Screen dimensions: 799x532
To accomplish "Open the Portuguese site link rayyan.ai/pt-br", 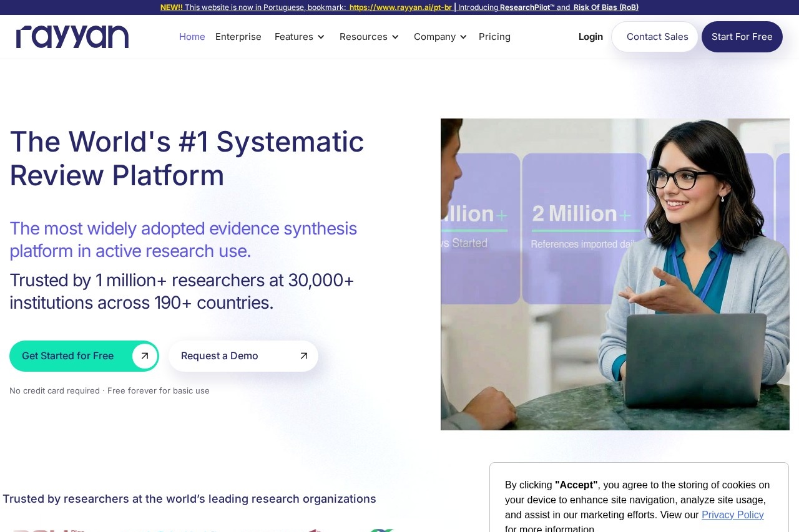I will point(401,7).
